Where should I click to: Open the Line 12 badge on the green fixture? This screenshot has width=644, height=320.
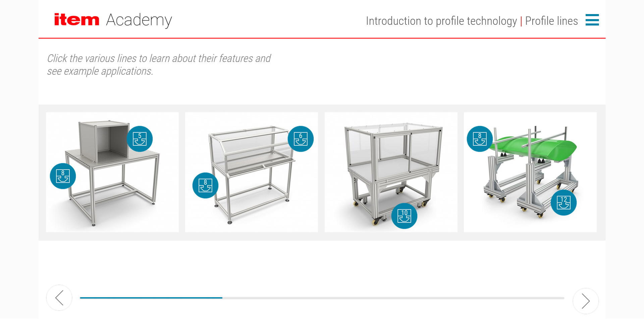pyautogui.click(x=563, y=202)
